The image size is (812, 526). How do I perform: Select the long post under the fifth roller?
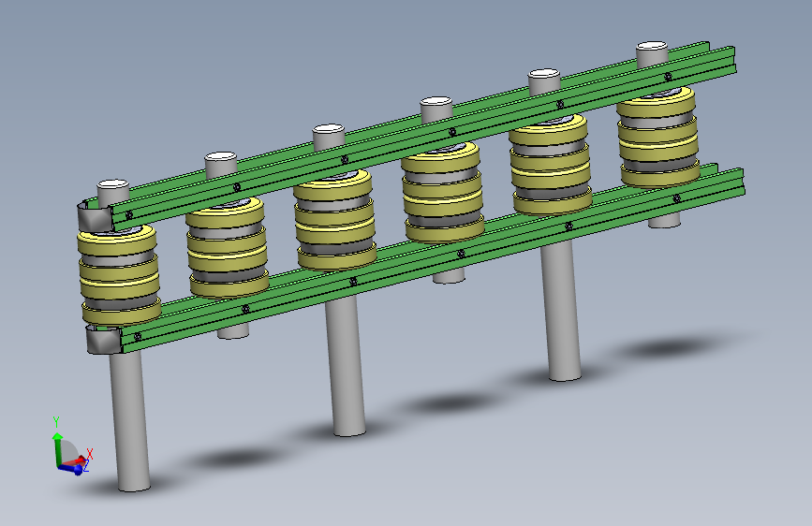tap(560, 311)
